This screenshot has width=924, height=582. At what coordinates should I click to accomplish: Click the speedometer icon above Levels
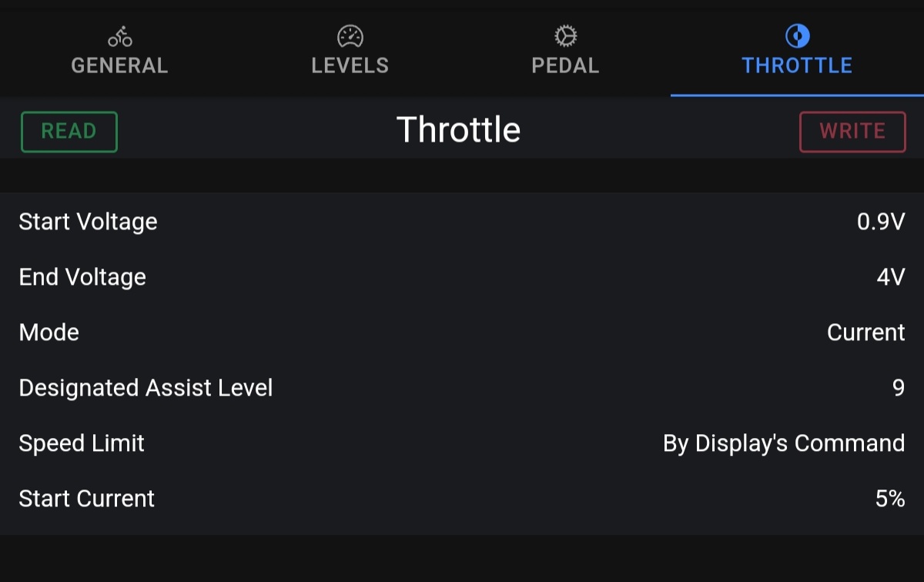coord(350,36)
